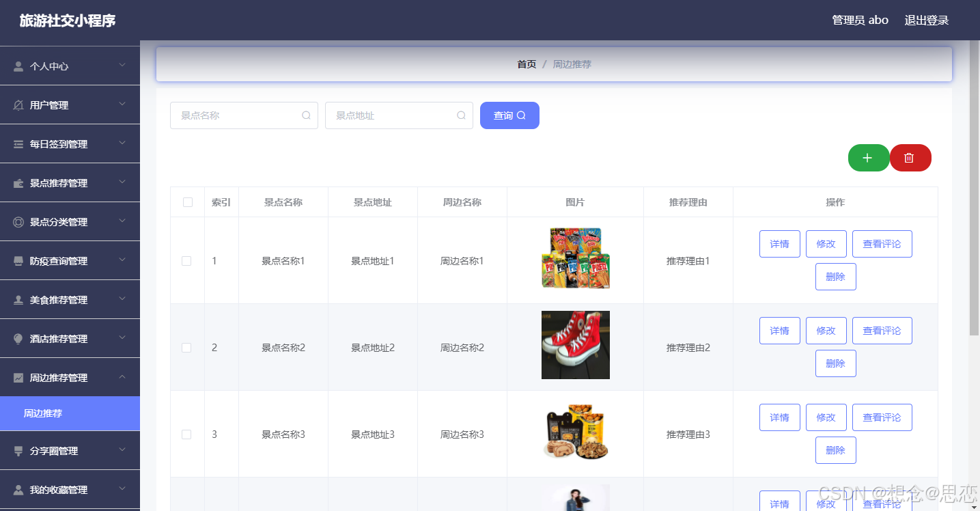Expand the 酒店推荐管理 chevron
The width and height of the screenshot is (980, 511).
point(122,338)
